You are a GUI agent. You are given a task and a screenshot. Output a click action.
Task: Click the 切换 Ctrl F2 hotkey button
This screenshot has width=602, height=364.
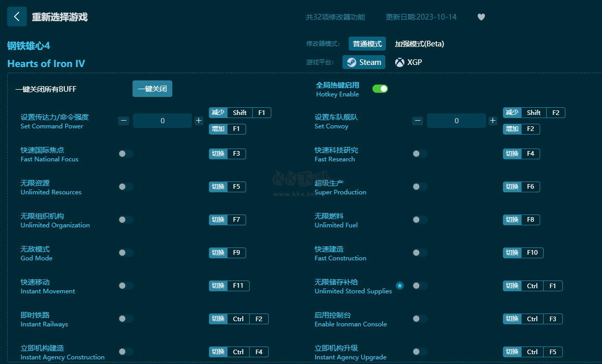[239, 319]
